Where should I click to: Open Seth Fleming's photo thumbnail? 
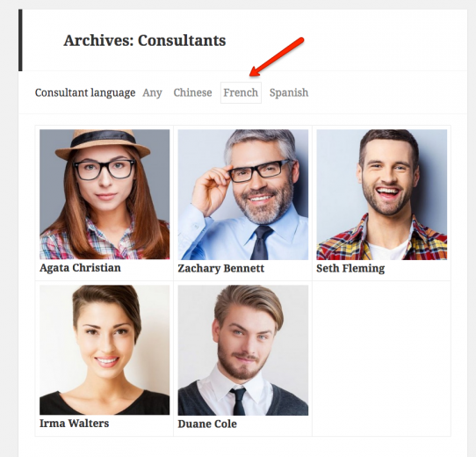[x=381, y=194]
